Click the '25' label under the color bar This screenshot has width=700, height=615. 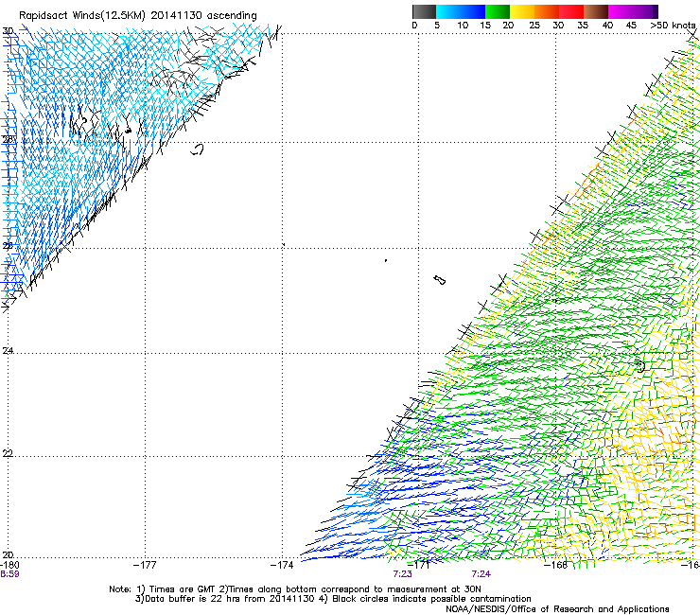pyautogui.click(x=534, y=26)
